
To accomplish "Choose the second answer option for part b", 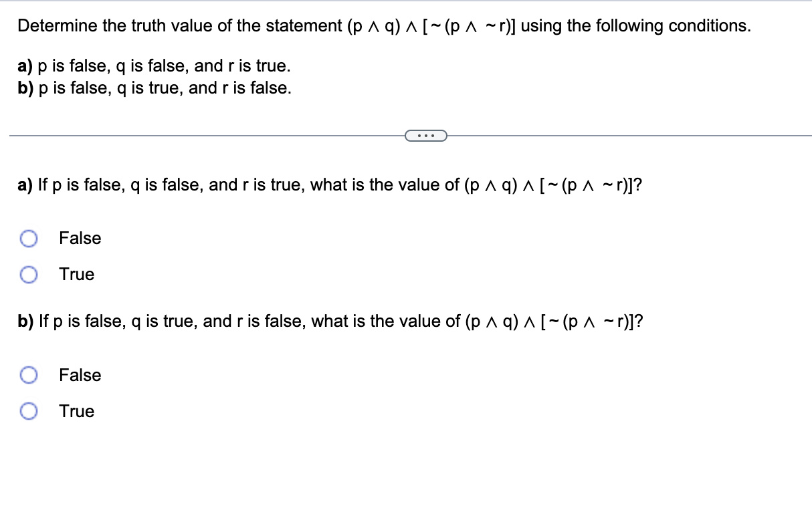I will coord(28,411).
